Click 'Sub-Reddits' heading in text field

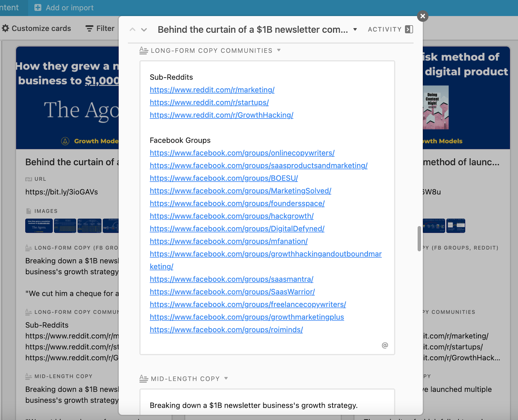point(171,77)
